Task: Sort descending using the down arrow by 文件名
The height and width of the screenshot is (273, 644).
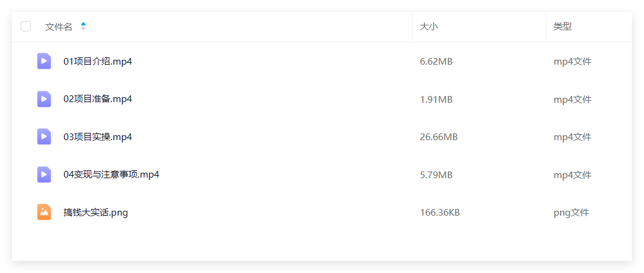Action: click(x=83, y=29)
